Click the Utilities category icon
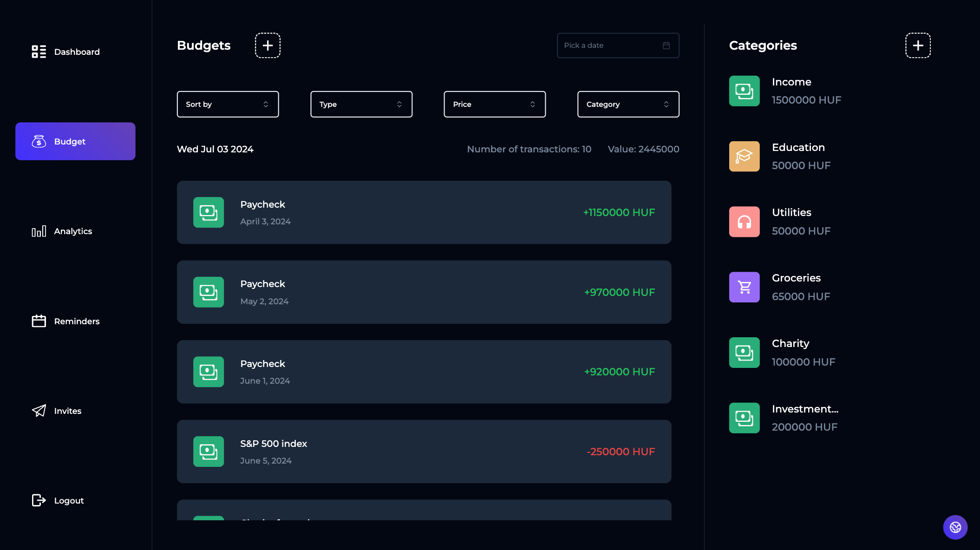Screen dimensions: 980x550 [x=745, y=222]
